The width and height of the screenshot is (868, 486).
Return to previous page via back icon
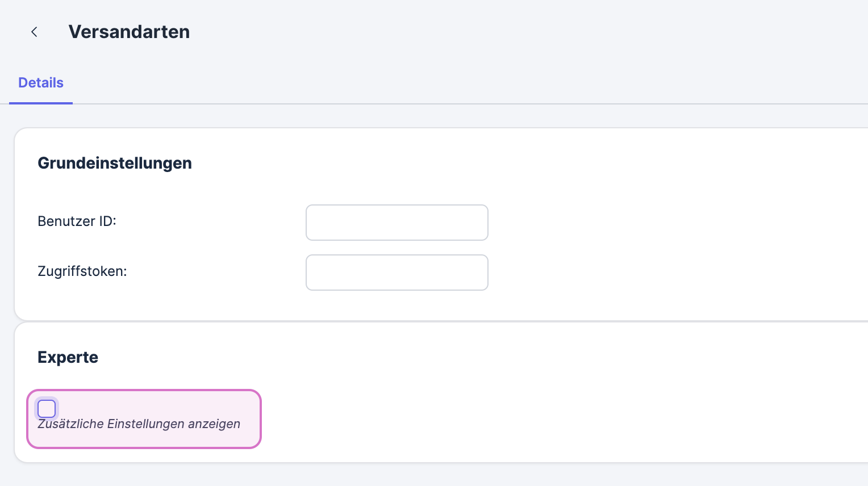coord(34,32)
